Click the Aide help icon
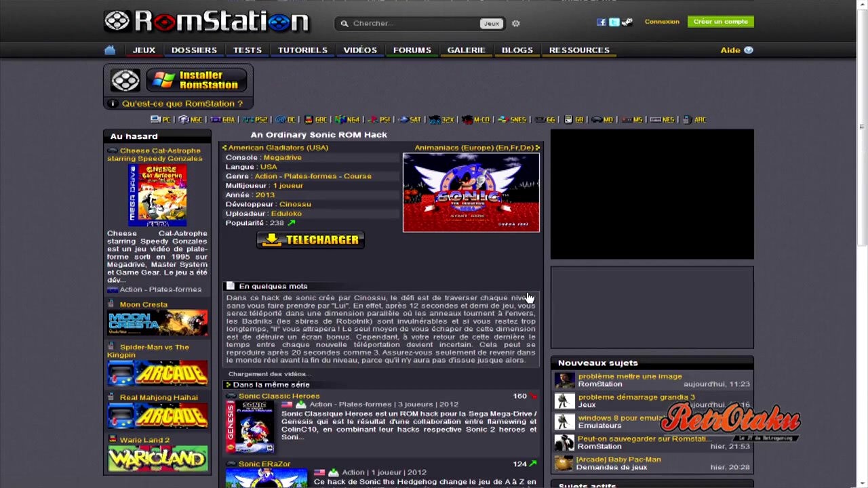868x488 pixels. tap(749, 50)
